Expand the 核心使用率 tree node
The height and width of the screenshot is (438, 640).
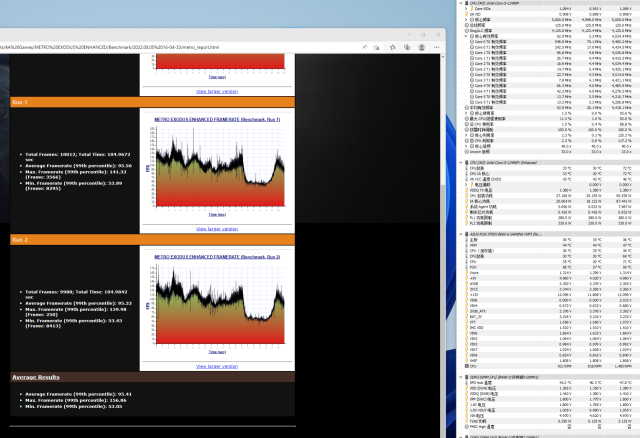pos(467,113)
